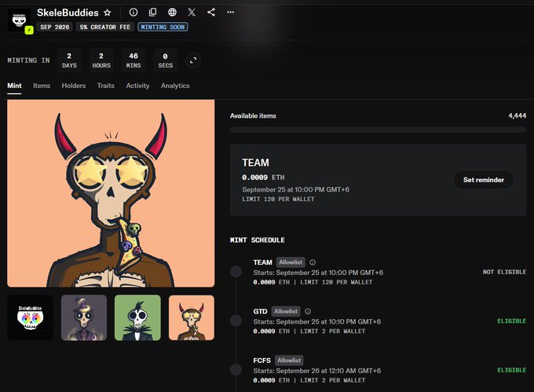Click the 'Available items' label

pos(253,115)
